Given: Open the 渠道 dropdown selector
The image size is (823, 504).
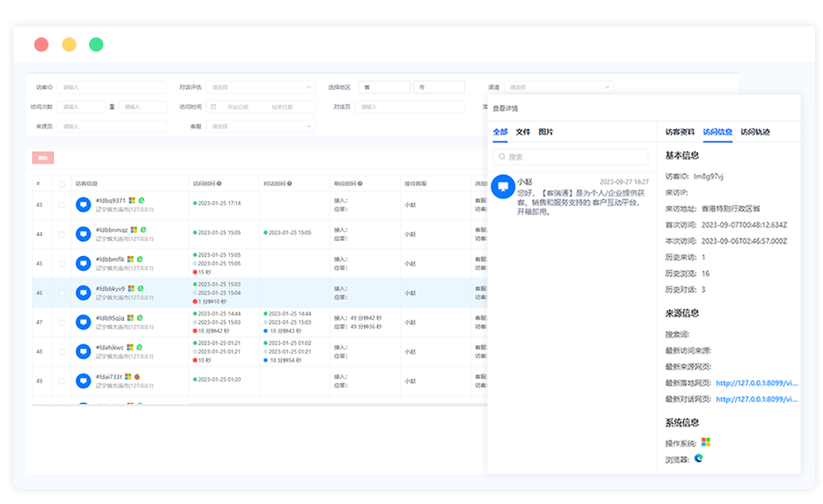Looking at the screenshot, I should [x=559, y=87].
